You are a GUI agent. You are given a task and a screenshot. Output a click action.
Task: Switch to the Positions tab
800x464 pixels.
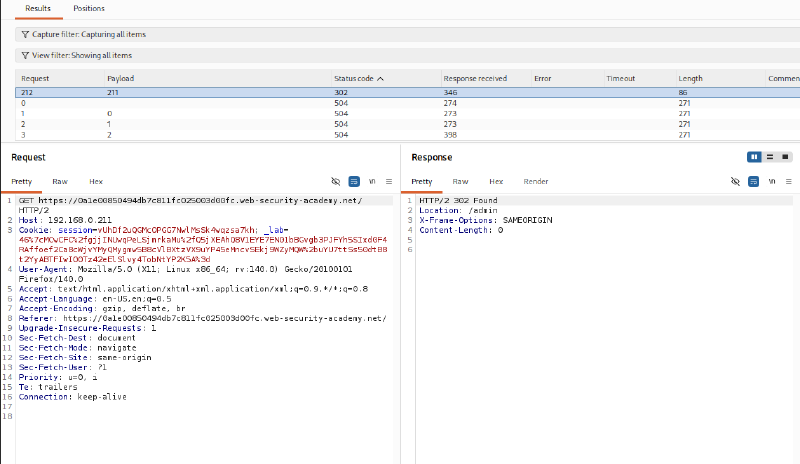click(89, 8)
